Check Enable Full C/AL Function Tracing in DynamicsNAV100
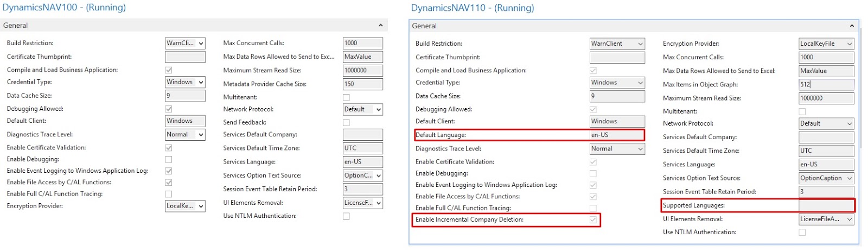The image size is (868, 250). [x=169, y=194]
